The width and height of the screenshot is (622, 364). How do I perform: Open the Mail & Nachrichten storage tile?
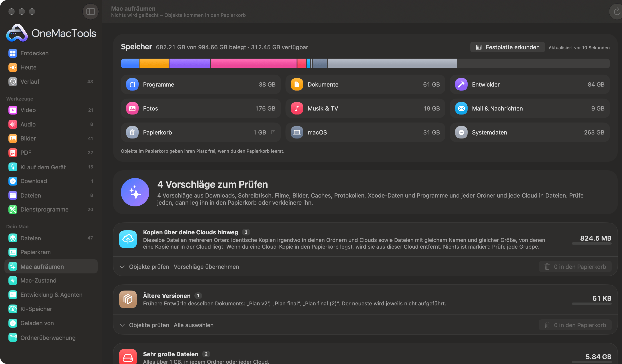coord(530,109)
